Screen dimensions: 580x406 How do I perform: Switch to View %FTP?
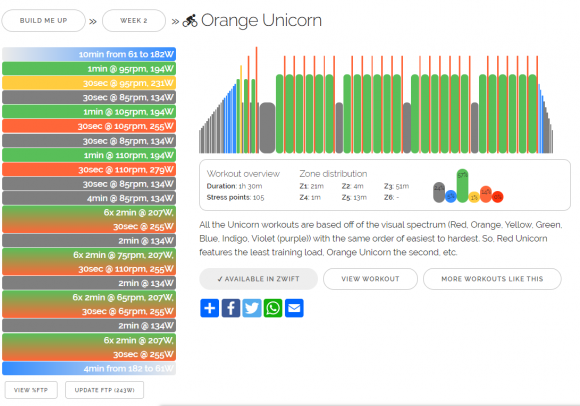tap(31, 390)
